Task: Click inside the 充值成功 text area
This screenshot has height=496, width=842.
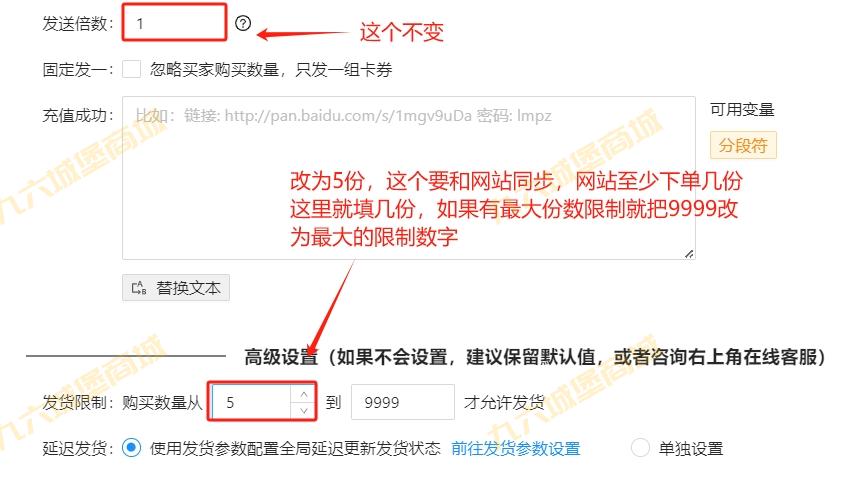Action: pyautogui.click(x=409, y=178)
